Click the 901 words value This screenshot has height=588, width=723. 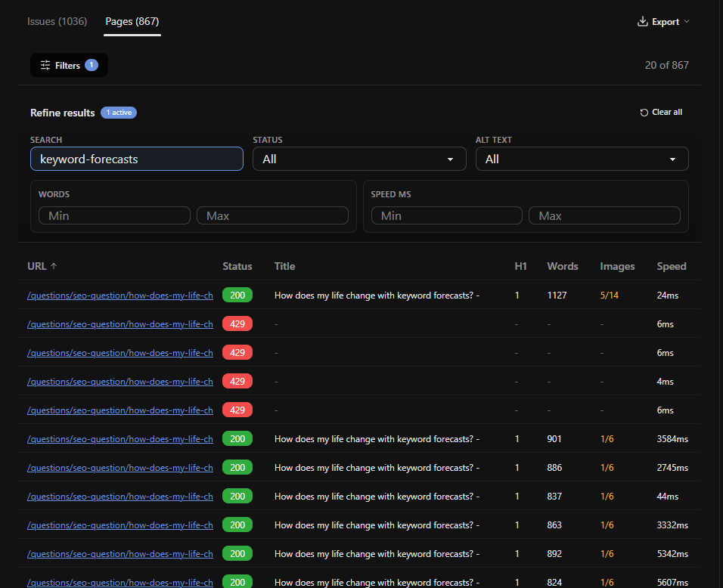[x=554, y=439]
